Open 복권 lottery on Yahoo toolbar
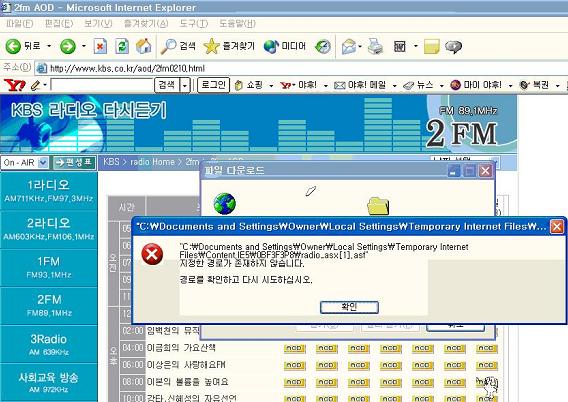This screenshot has width=568, height=402. pos(534,85)
